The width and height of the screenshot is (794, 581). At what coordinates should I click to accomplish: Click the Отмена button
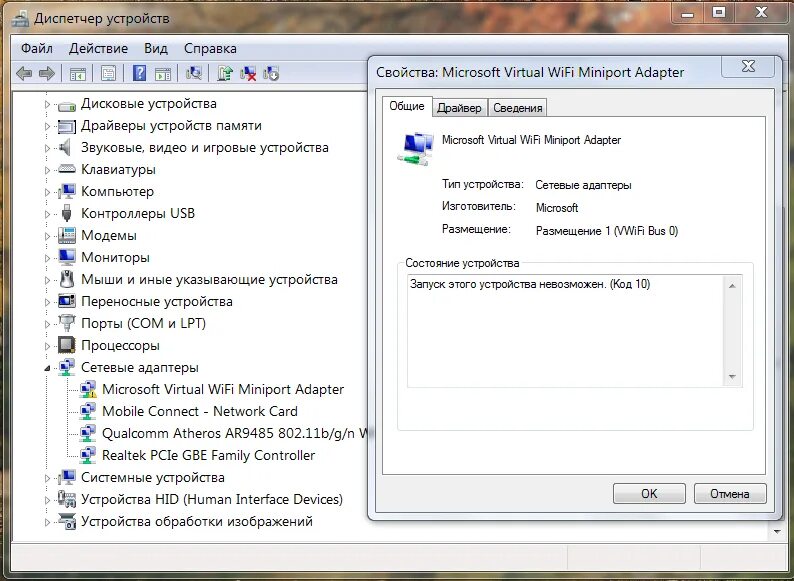coord(730,493)
